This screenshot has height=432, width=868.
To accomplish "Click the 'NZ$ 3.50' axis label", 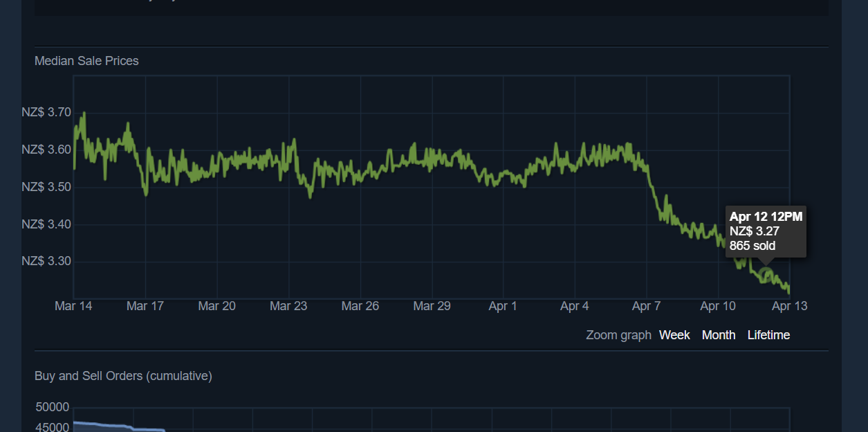I will pyautogui.click(x=46, y=187).
